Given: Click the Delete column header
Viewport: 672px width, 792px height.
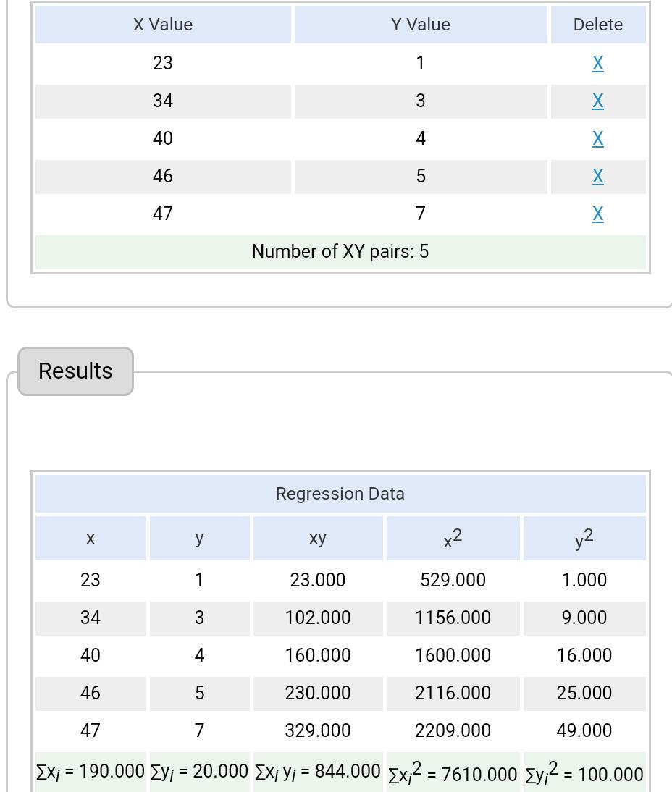Looking at the screenshot, I should click(x=597, y=25).
